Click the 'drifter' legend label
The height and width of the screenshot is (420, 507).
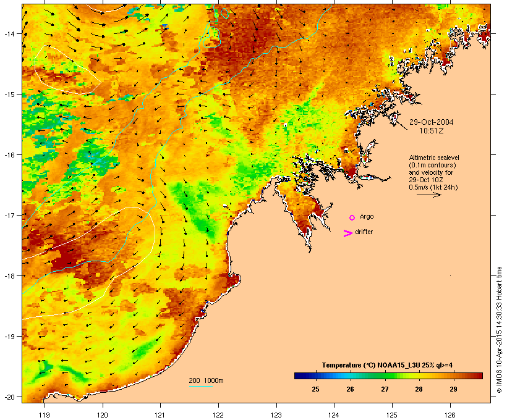pyautogui.click(x=364, y=232)
